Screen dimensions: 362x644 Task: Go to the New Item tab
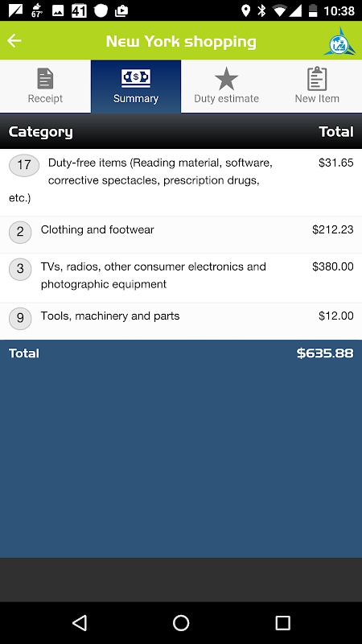point(317,86)
